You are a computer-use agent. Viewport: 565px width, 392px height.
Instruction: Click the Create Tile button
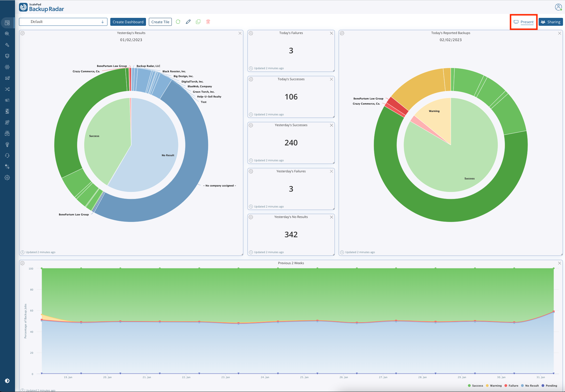pyautogui.click(x=160, y=22)
